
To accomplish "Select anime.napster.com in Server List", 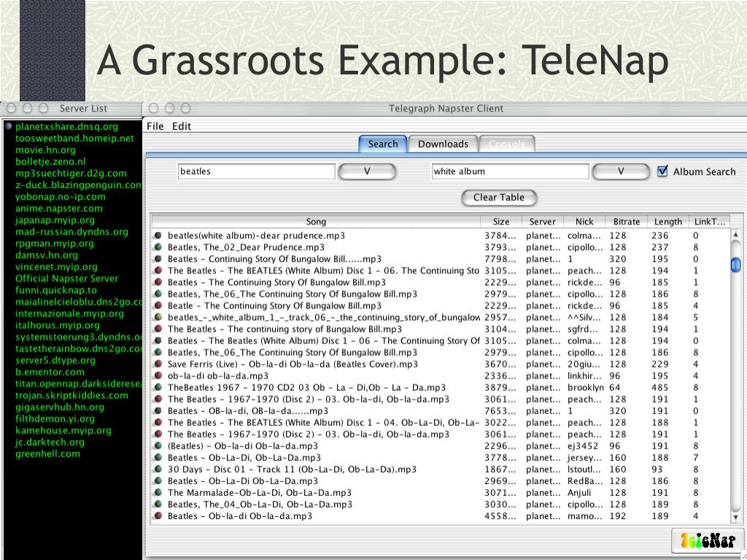I will coord(59,208).
